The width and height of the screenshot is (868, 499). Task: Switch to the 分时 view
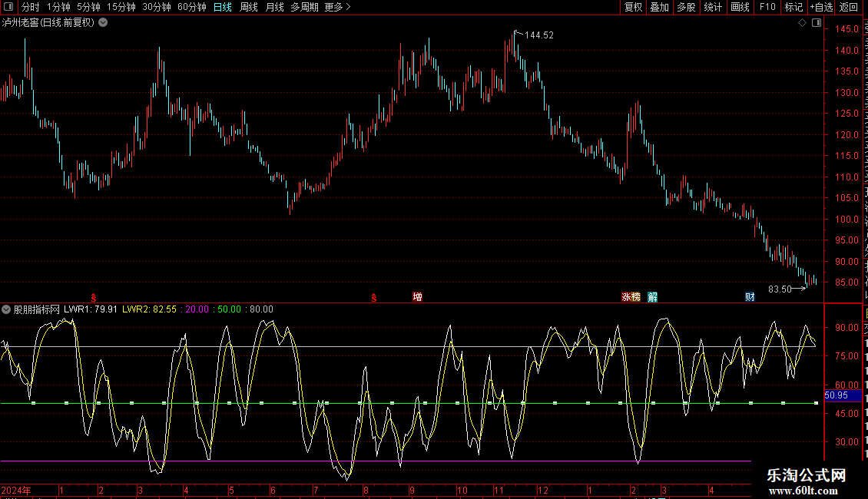pyautogui.click(x=31, y=7)
